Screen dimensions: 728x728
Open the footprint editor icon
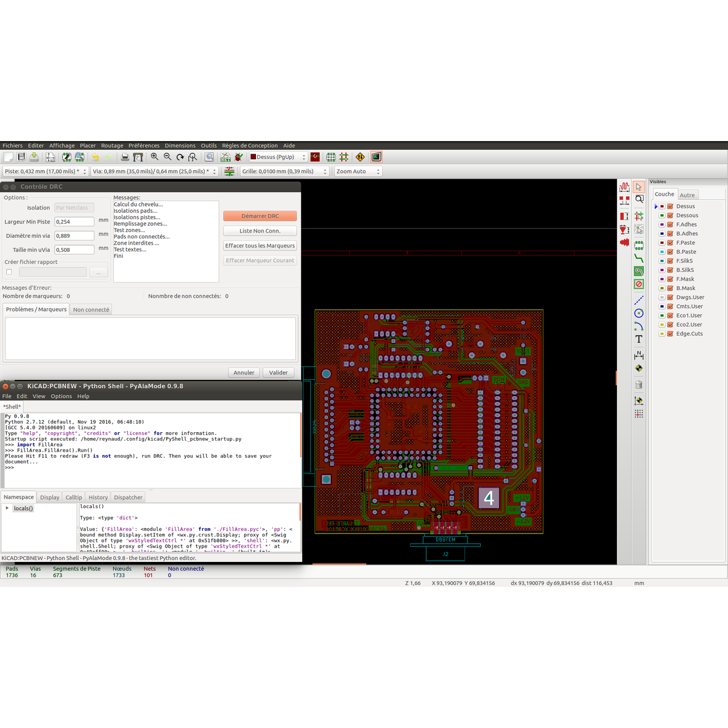tap(67, 157)
